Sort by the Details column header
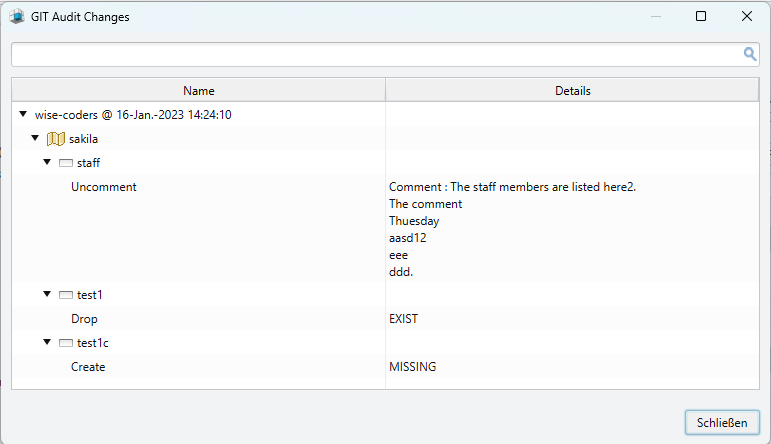This screenshot has width=771, height=444. point(572,90)
